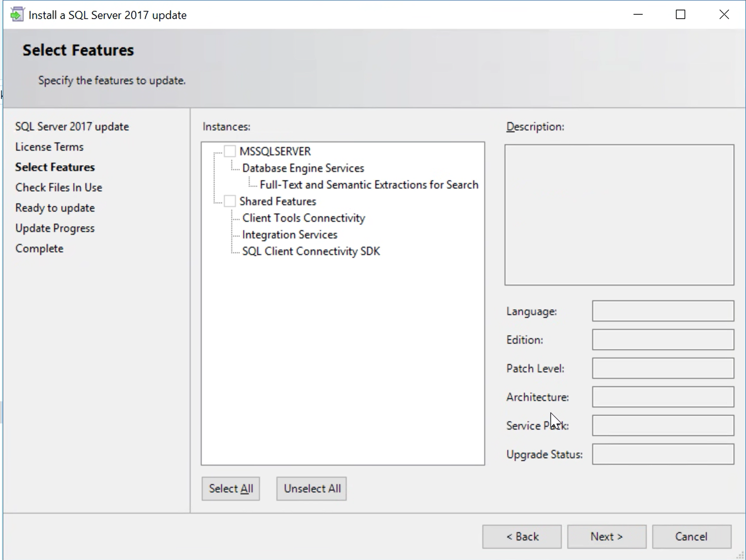Viewport: 746px width, 560px height.
Task: Open the Check Files In Use step
Action: click(58, 187)
